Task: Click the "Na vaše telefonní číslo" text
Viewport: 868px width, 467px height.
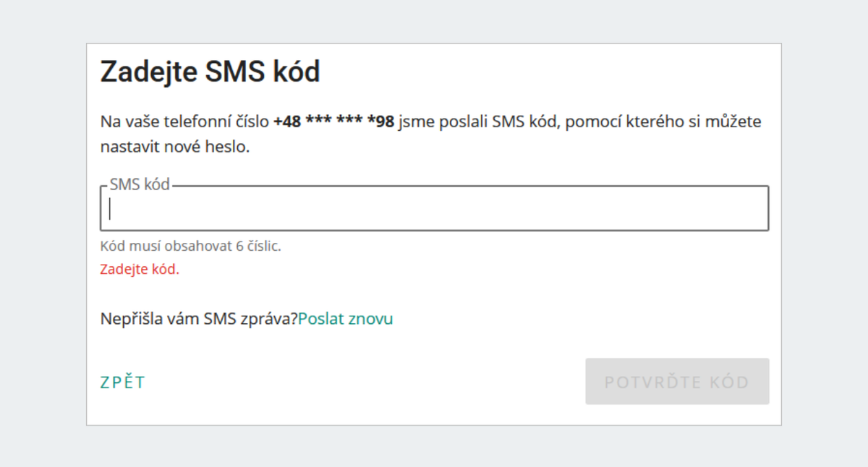Action: pyautogui.click(x=185, y=121)
